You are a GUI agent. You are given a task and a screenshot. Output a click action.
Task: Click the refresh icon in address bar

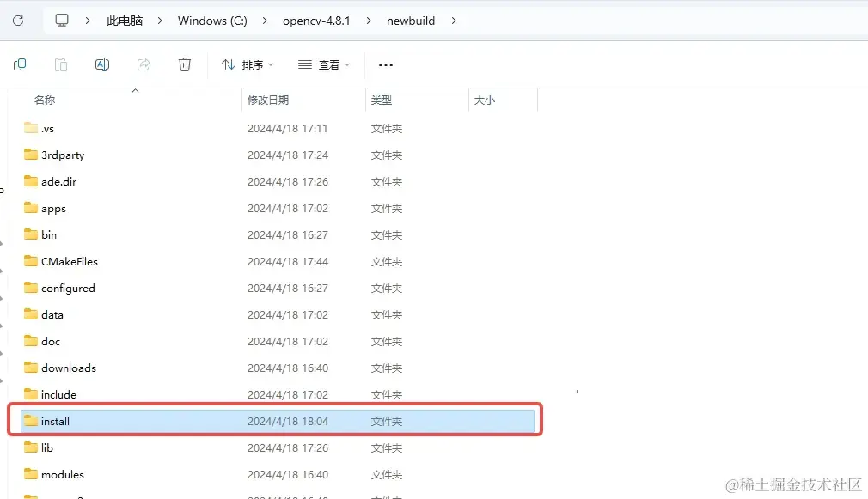click(x=18, y=21)
